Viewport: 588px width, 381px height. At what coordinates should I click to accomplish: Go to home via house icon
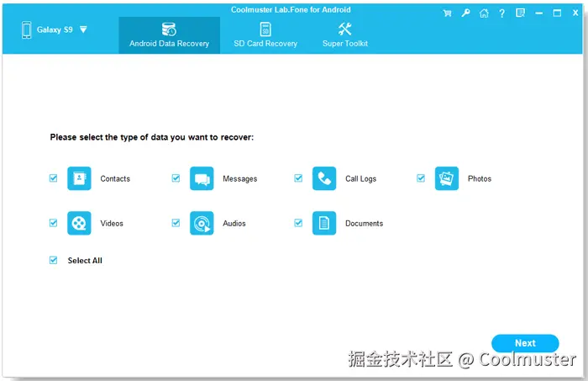coord(484,13)
